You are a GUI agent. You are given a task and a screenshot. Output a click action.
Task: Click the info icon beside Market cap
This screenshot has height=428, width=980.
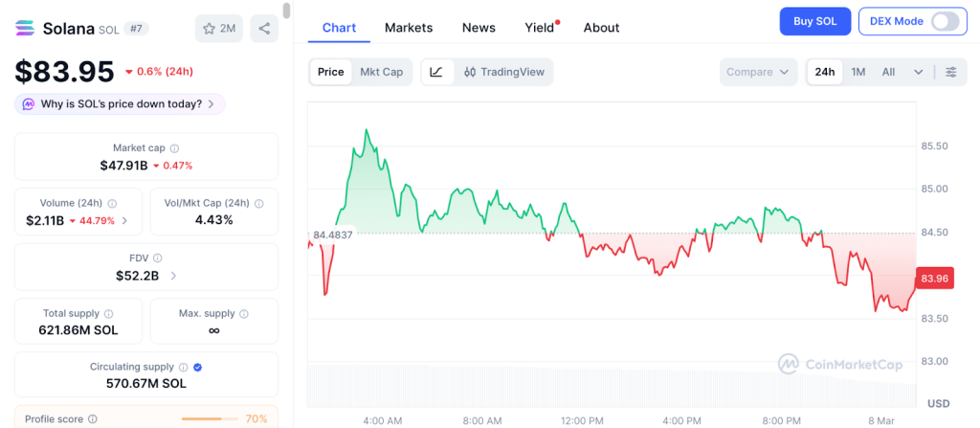point(174,148)
